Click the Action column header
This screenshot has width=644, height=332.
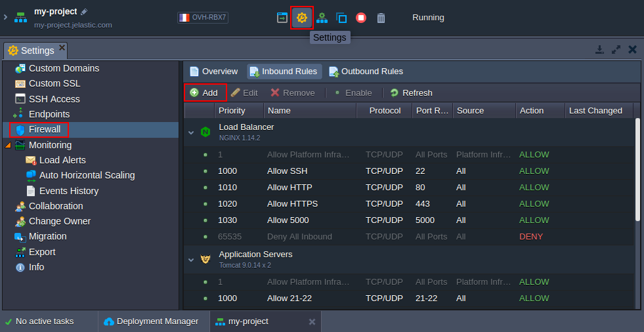(x=540, y=111)
